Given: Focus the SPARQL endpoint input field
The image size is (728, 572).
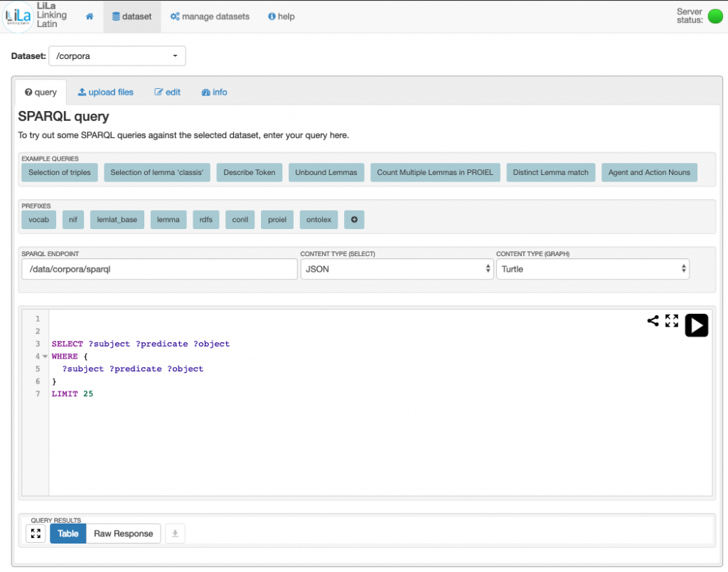Looking at the screenshot, I should pyautogui.click(x=159, y=269).
